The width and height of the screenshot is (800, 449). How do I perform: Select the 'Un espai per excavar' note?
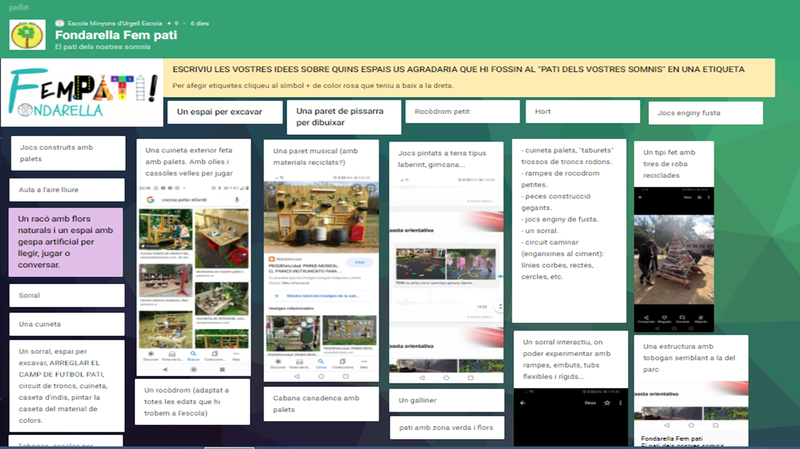(x=225, y=112)
